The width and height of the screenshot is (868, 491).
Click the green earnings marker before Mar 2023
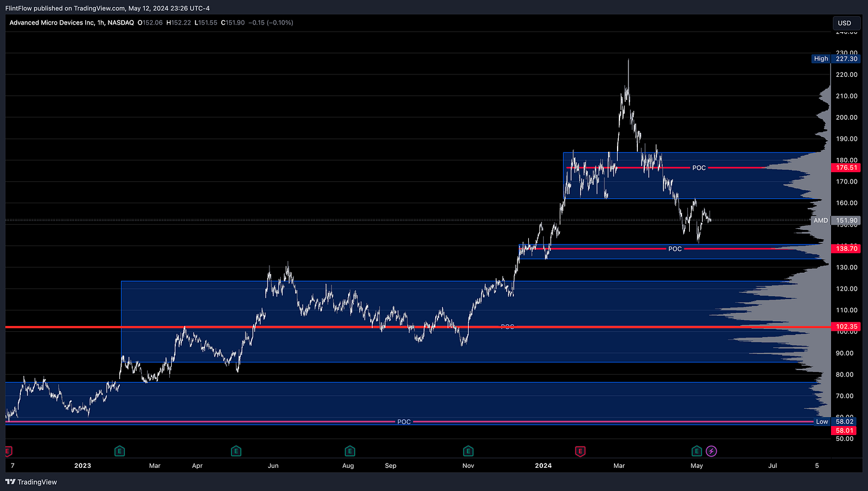coord(120,451)
